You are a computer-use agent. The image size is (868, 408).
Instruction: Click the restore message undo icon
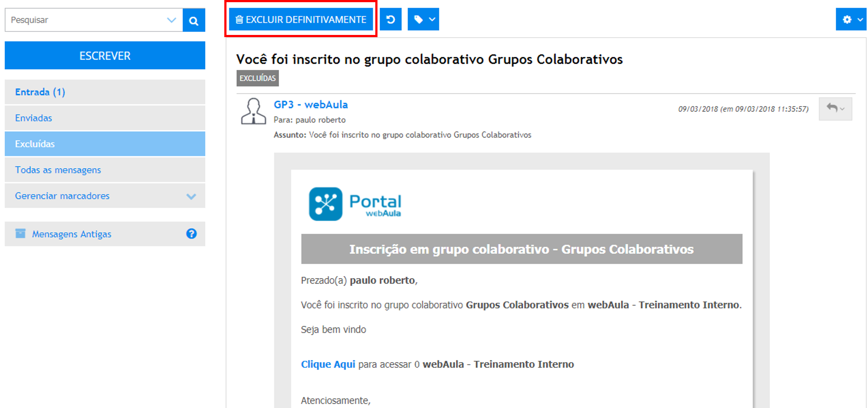click(x=391, y=20)
